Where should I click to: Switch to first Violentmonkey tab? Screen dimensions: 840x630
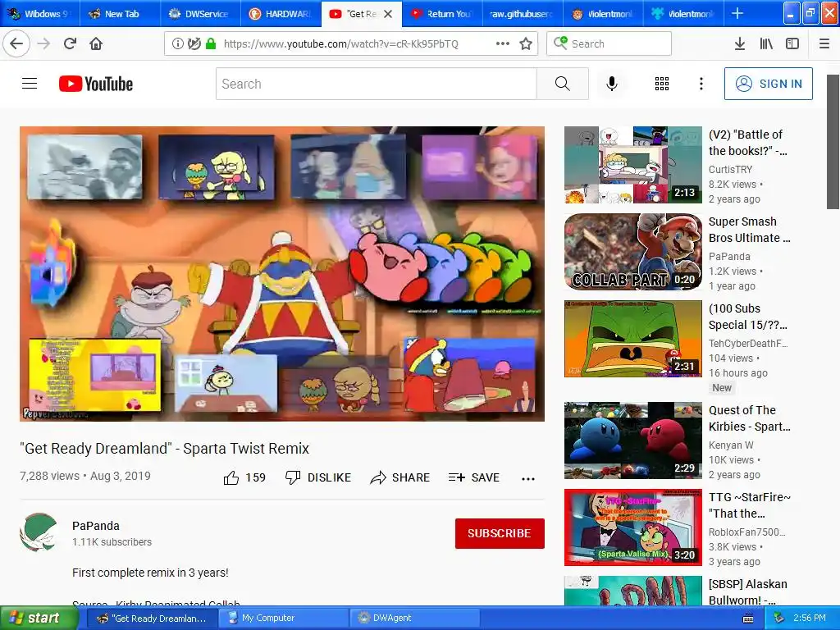pos(603,13)
